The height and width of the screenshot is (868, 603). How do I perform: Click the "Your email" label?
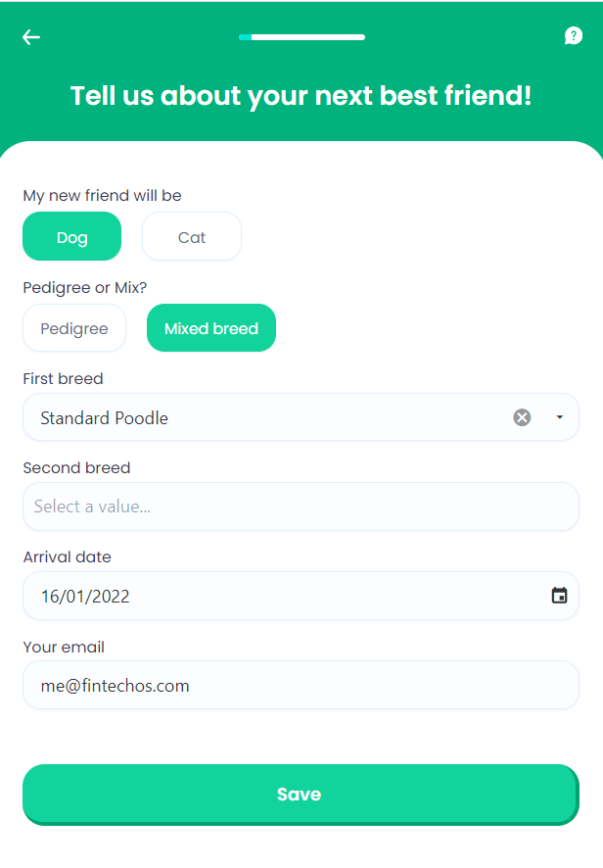[x=64, y=648]
